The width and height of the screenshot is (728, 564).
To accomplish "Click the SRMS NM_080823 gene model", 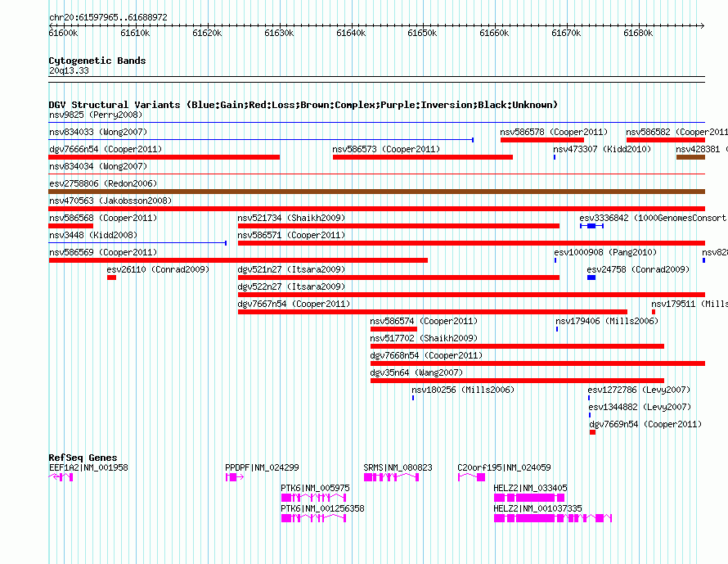I will pyautogui.click(x=391, y=477).
